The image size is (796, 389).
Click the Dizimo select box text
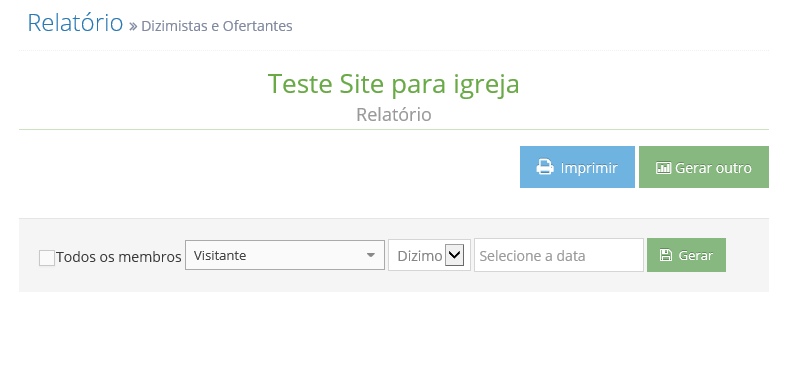coord(419,256)
